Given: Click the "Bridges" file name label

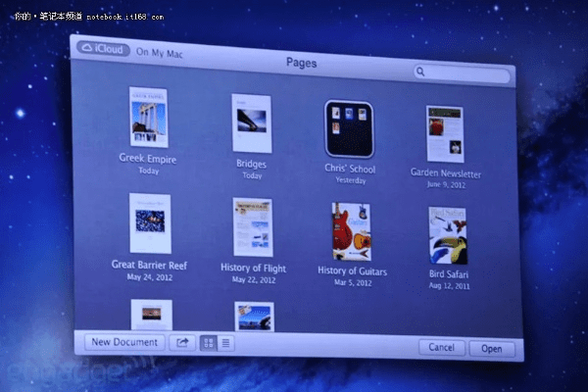Looking at the screenshot, I should click(x=251, y=164).
